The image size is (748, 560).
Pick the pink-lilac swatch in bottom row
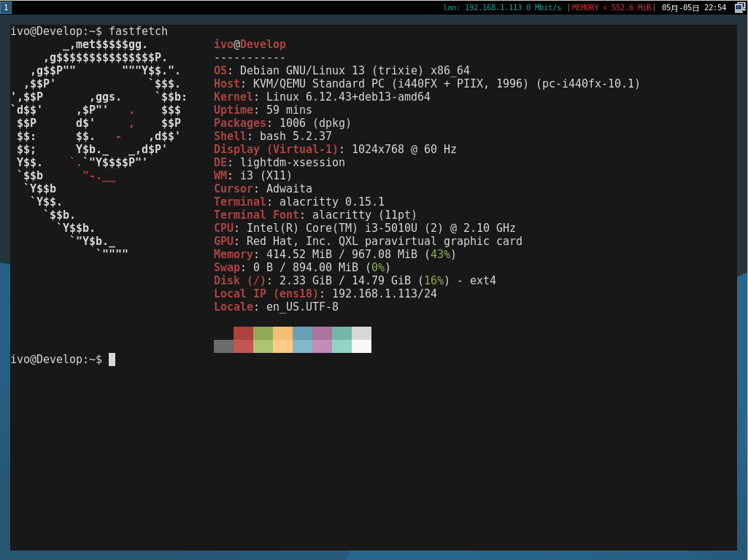(x=322, y=346)
